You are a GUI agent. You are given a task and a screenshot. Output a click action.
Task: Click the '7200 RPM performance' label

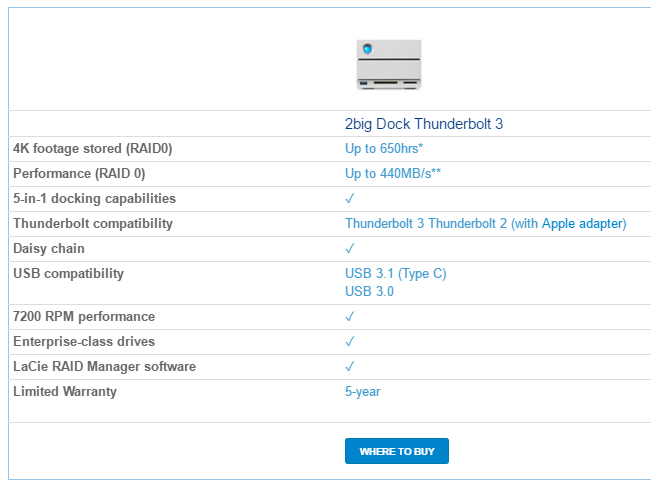[x=84, y=316]
